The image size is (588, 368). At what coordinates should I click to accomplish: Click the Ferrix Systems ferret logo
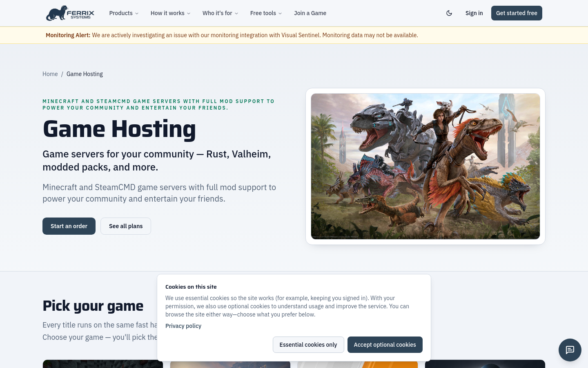point(70,13)
